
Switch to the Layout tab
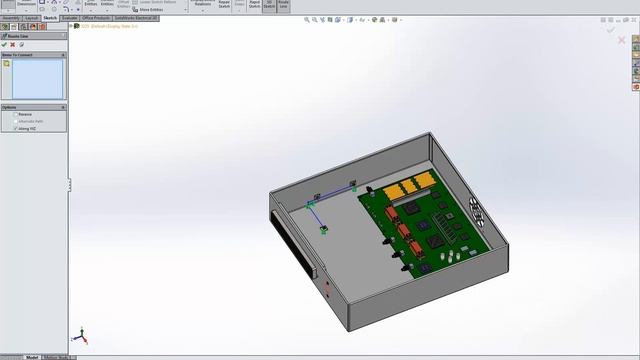coord(31,18)
